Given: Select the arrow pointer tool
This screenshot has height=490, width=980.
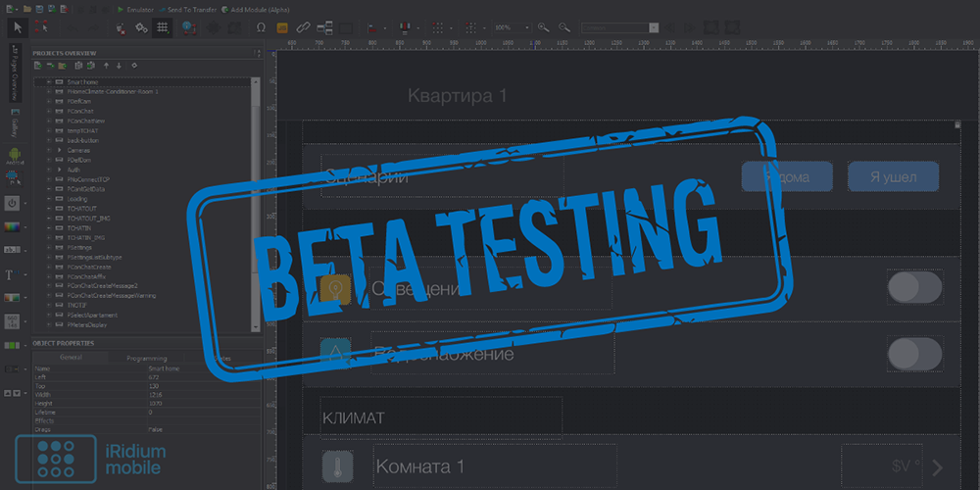Looking at the screenshot, I should [x=17, y=27].
